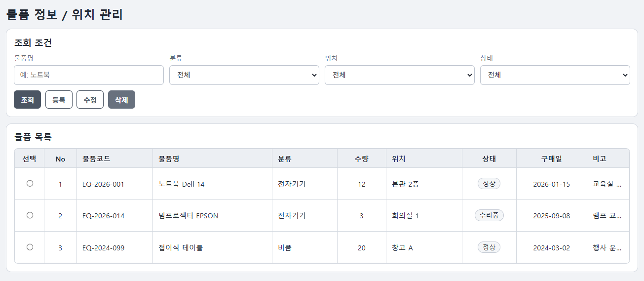Open the 분류 dropdown filter
Viewport: 644px width, 281px height.
coord(244,75)
